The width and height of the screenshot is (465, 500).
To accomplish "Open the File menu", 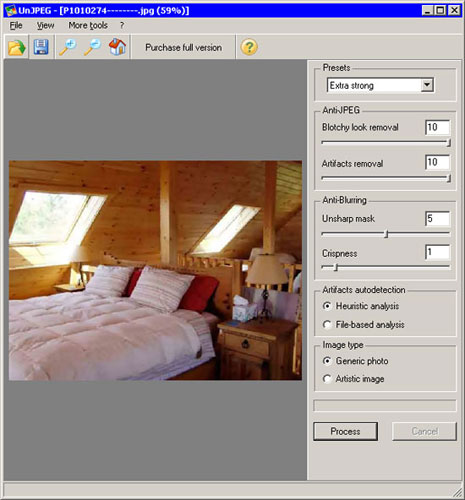I will click(16, 25).
